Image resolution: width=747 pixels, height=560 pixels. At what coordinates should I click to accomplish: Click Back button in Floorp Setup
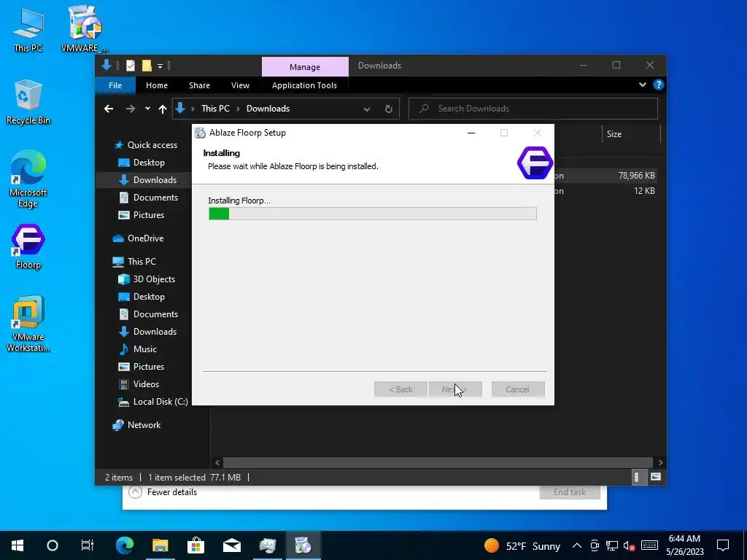tap(400, 389)
